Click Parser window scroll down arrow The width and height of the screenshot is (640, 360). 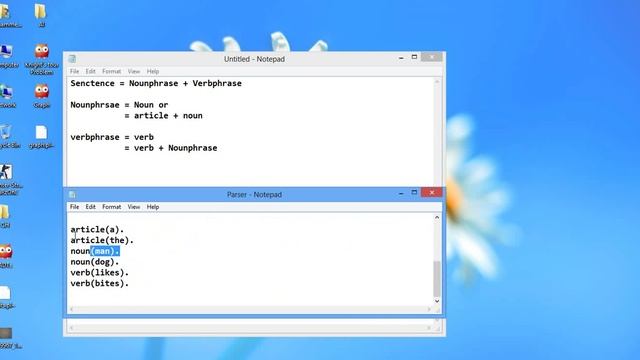point(437,301)
